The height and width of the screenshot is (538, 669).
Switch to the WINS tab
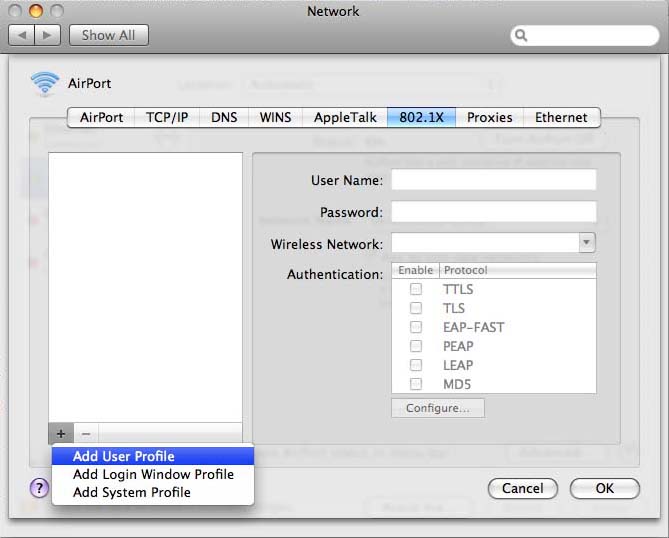point(275,117)
